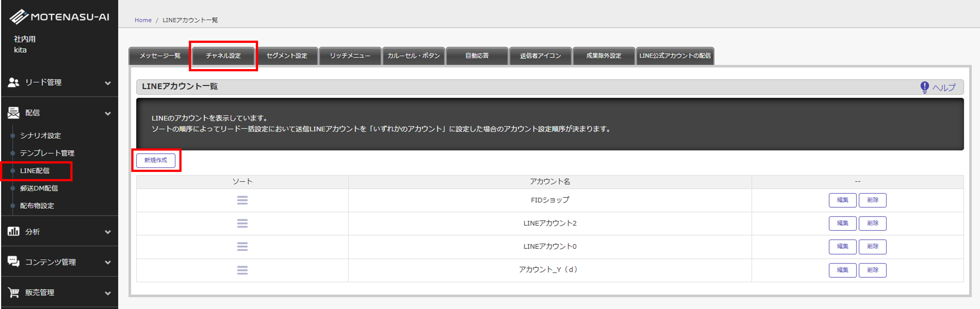Click the リード管理 people icon

tap(14, 82)
